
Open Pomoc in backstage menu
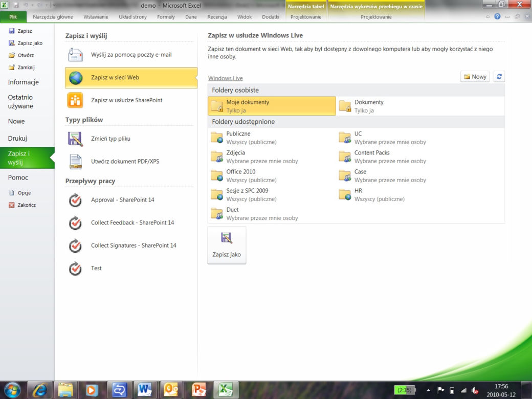point(27,178)
